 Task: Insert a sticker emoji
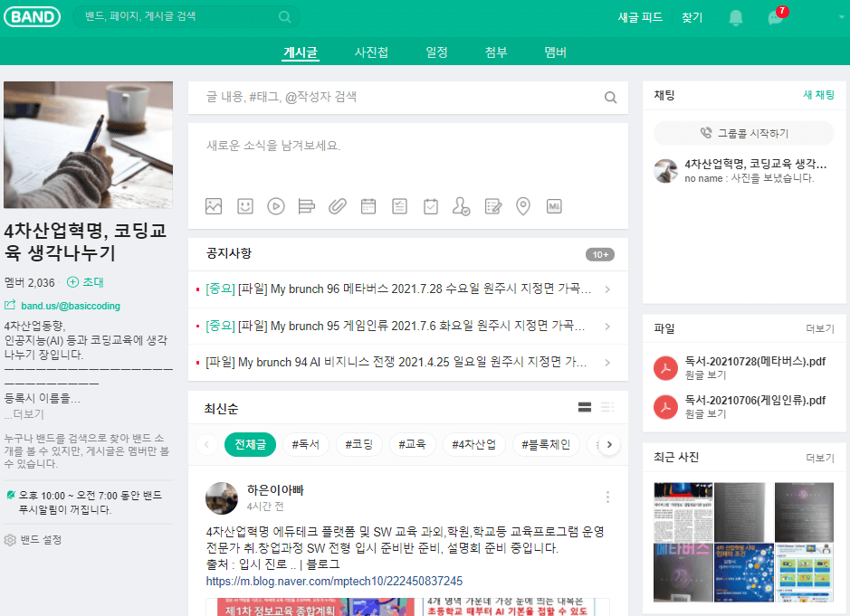[245, 206]
